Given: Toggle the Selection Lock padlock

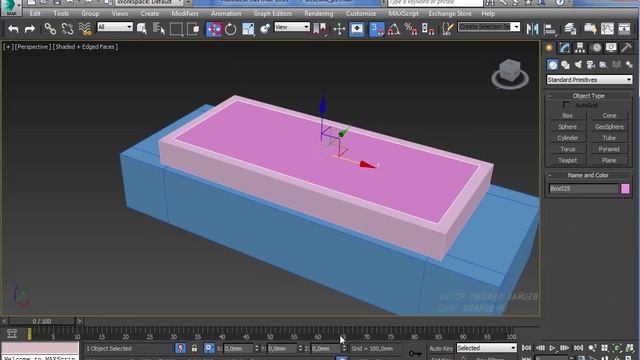Looking at the screenshot, I should [194, 348].
